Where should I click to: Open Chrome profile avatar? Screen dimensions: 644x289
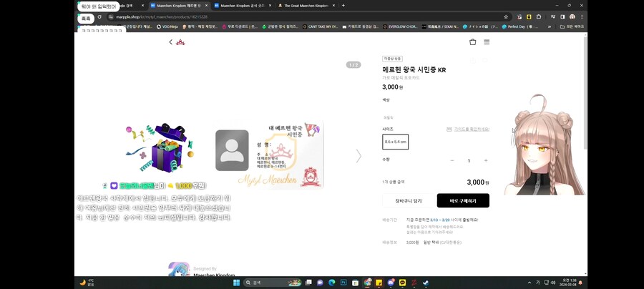tap(572, 17)
